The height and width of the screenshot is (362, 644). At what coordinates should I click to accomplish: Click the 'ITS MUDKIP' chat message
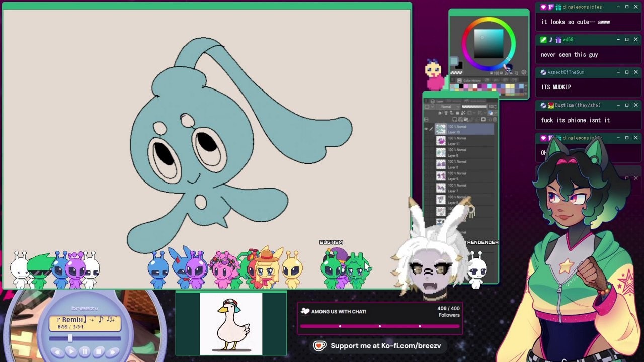point(556,87)
